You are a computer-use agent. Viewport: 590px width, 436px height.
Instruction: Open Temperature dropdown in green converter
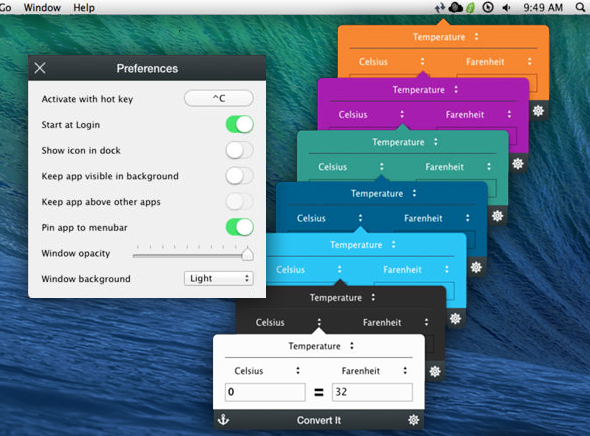click(x=405, y=142)
